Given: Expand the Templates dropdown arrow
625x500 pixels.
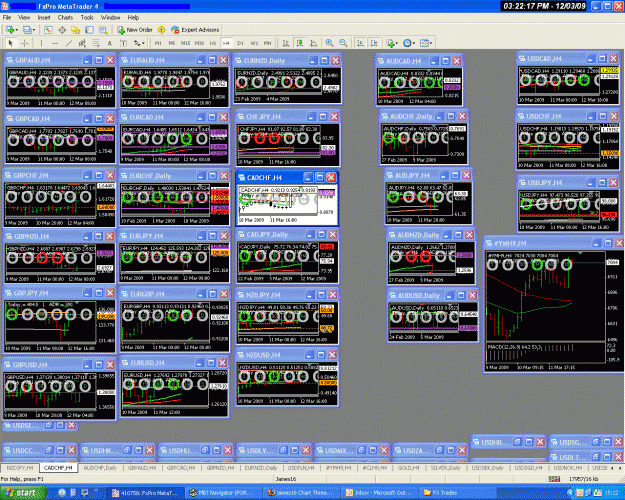Looking at the screenshot, I should 431,43.
